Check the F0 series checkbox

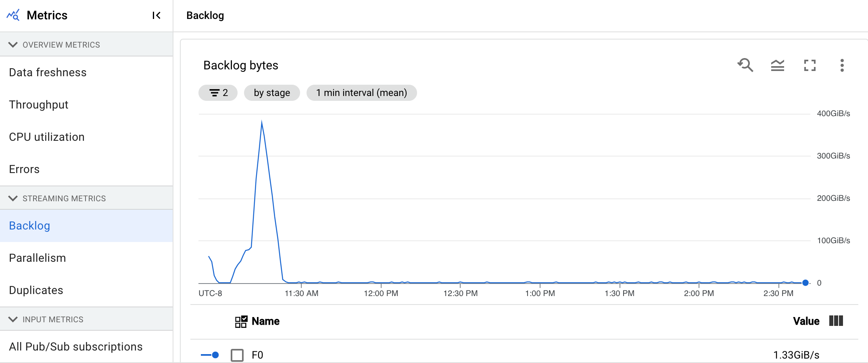coord(237,355)
